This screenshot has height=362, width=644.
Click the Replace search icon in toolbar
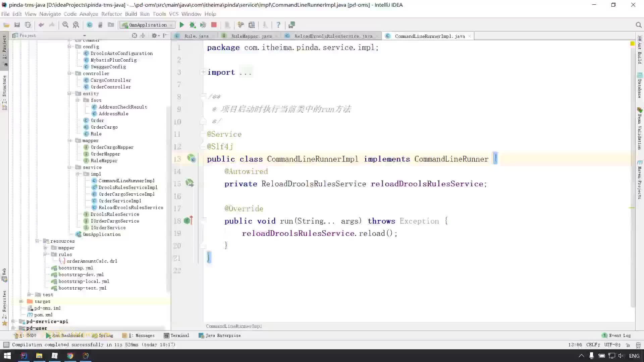tap(76, 25)
